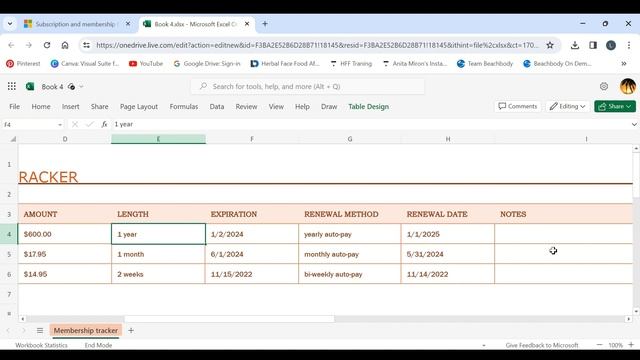Screen dimensions: 640x360
Task: Select the $600.00 amount cell
Action: tap(64, 234)
